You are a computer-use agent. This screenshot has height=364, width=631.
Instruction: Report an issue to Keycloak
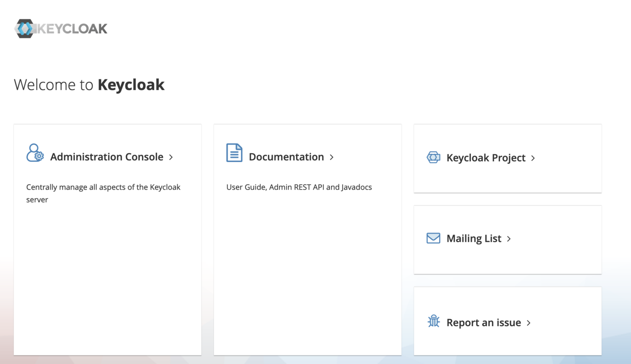pyautogui.click(x=482, y=322)
